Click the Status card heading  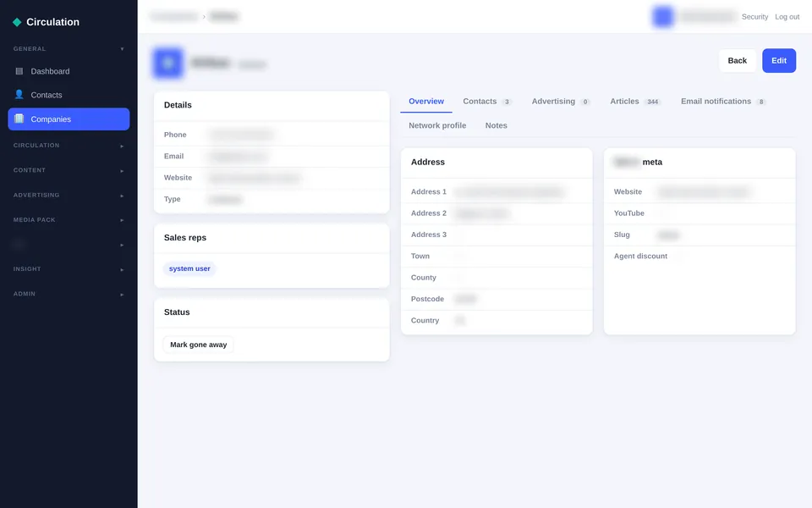click(x=177, y=312)
